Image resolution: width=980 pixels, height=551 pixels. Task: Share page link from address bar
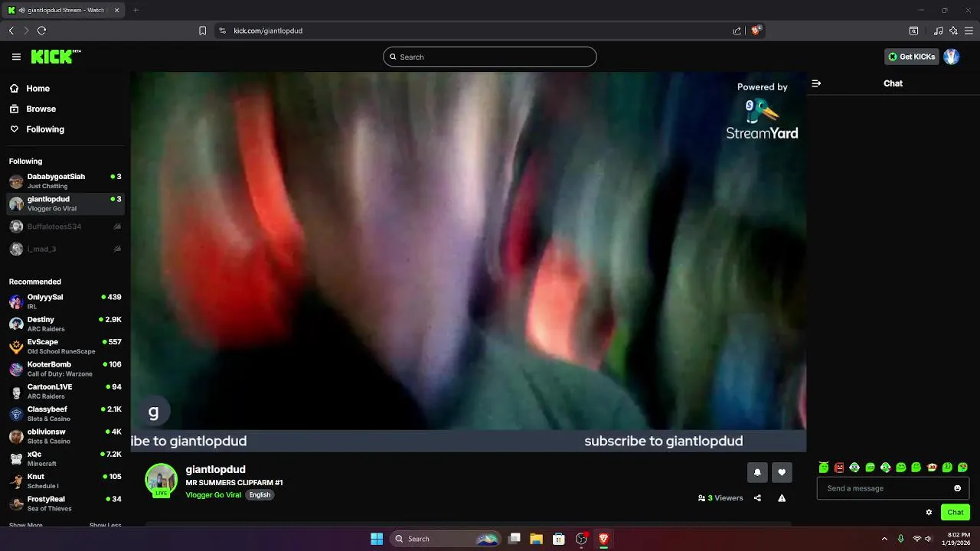coord(737,31)
